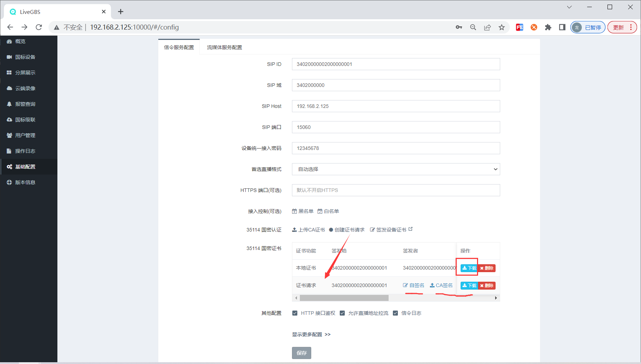The width and height of the screenshot is (641, 364).
Task: Open 基础配置 basic configuration
Action: [29, 167]
